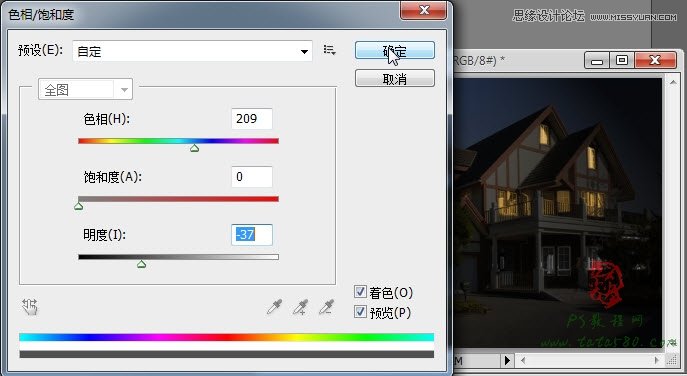Click the 明度 lightness slider handle
The image size is (687, 376).
point(141,264)
